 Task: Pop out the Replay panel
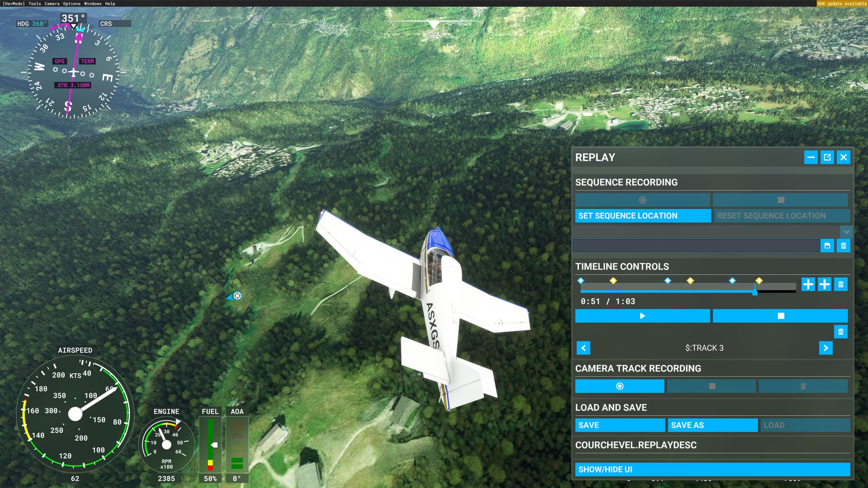827,157
